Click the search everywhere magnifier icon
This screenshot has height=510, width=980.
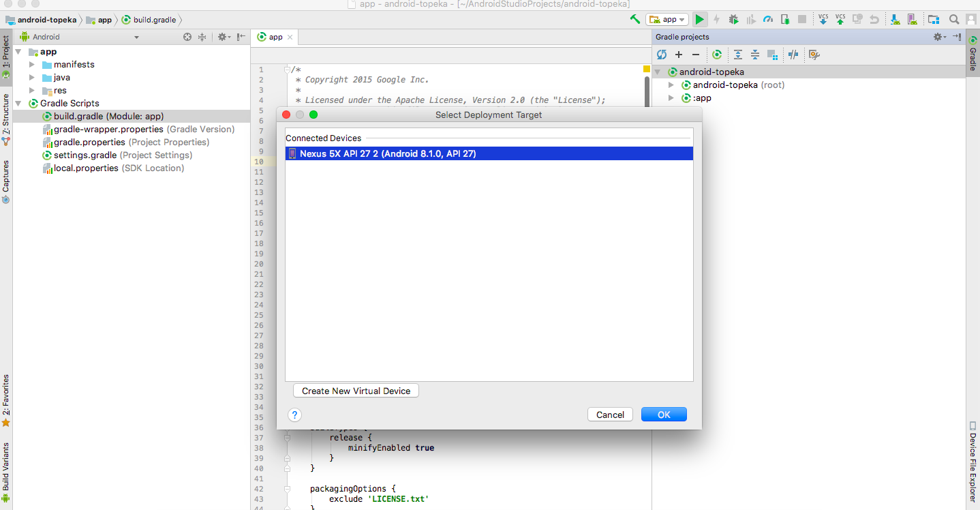pos(954,20)
